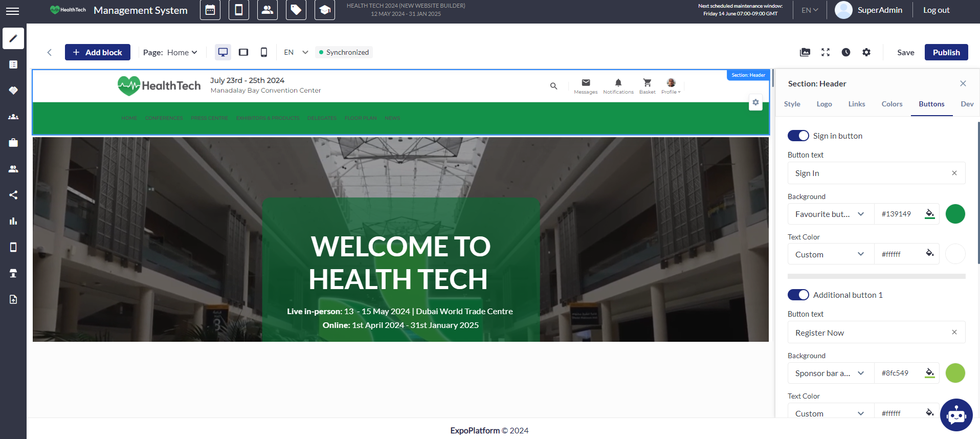Go back with the left chevron arrow
The image size is (980, 439).
(49, 52)
